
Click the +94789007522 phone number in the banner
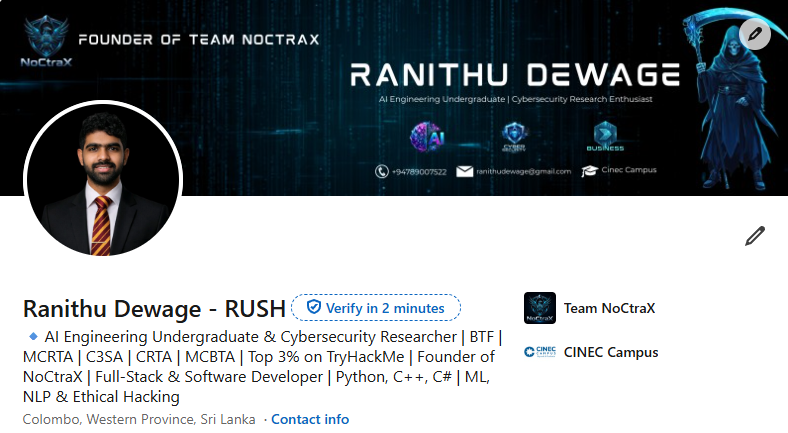coord(419,172)
